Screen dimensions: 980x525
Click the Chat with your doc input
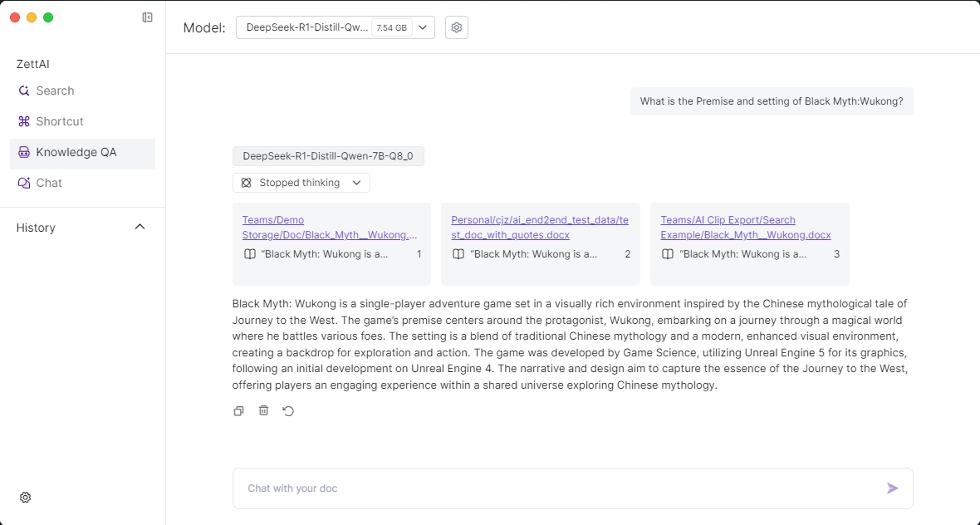(556, 488)
